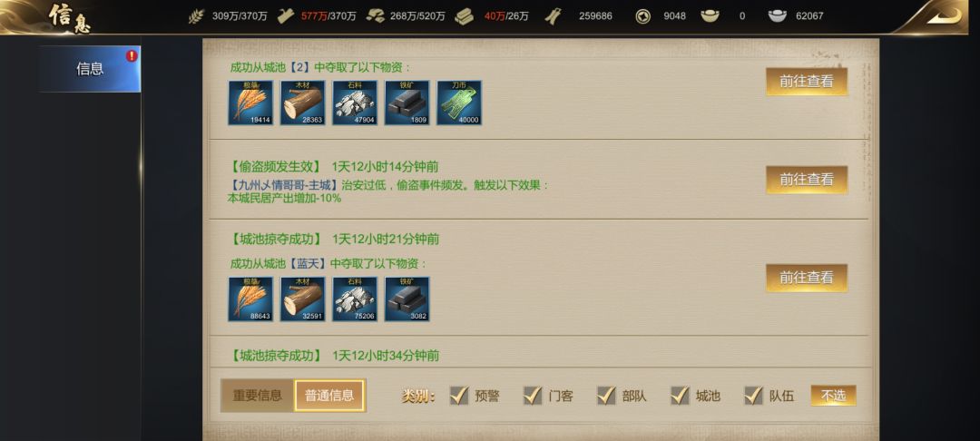Select the 粮草 icon showing 88643
The width and height of the screenshot is (980, 441).
coord(250,299)
